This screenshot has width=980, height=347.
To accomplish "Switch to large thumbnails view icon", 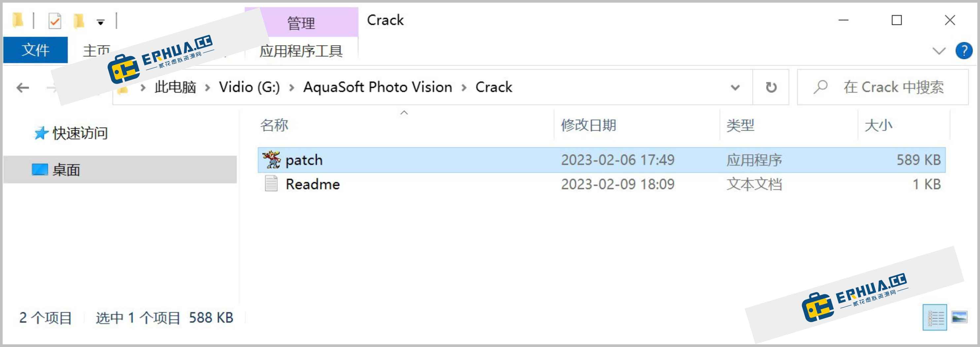I will tap(959, 317).
